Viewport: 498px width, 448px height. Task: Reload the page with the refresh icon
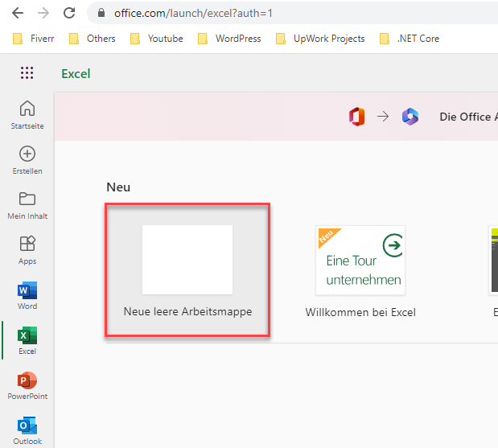[x=69, y=13]
